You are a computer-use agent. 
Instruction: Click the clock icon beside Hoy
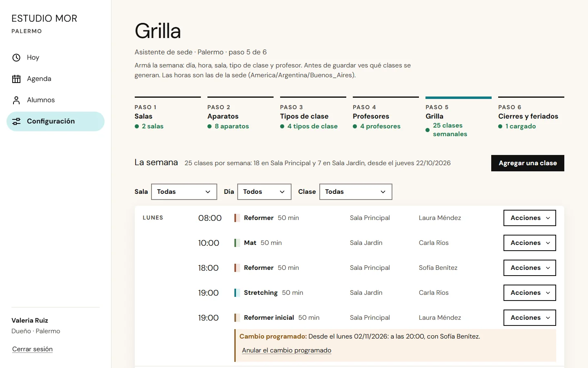click(16, 58)
